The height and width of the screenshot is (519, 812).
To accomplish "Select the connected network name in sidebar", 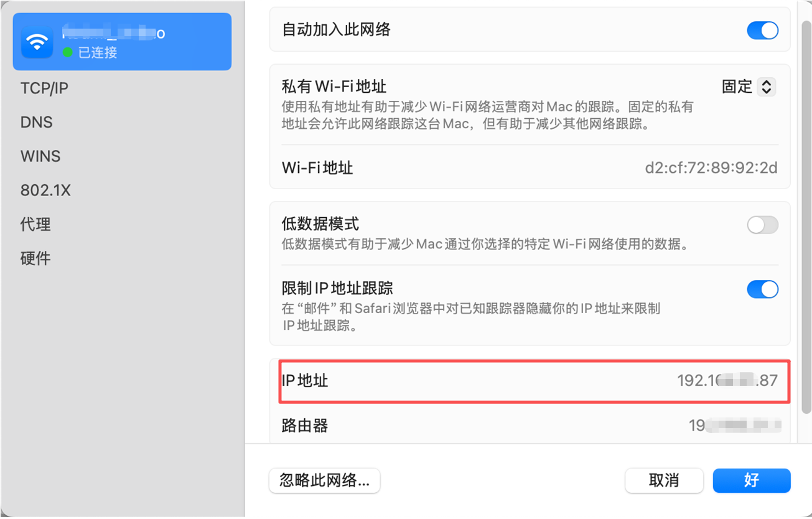I will pos(113,33).
